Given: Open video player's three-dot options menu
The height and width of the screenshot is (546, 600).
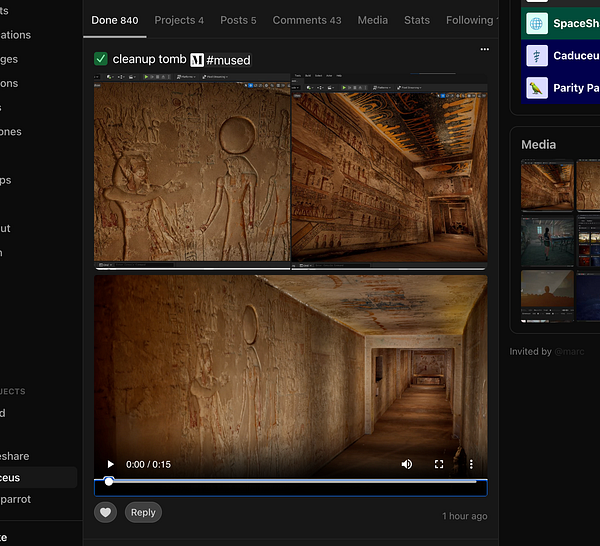Looking at the screenshot, I should 471,464.
